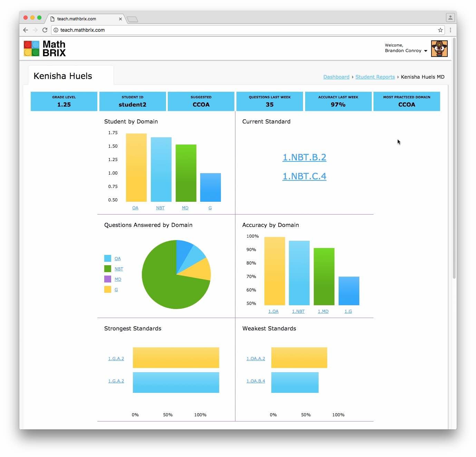Screen dimensions: 476x457
Task: Click the Chrome user profile icon
Action: coord(450,17)
